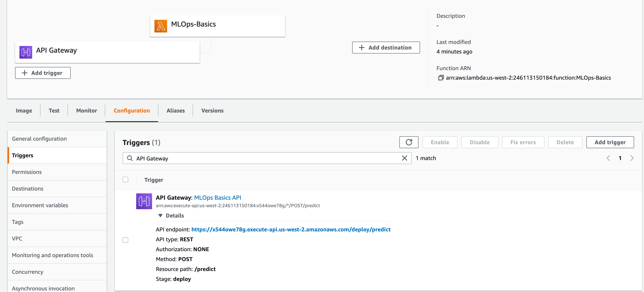
Task: Click Add trigger under the API Gateway box
Action: 43,73
